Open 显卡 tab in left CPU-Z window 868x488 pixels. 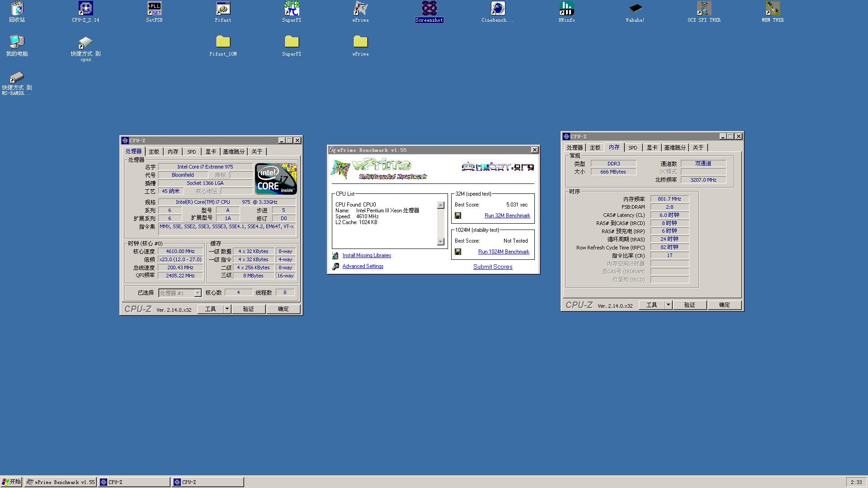211,152
